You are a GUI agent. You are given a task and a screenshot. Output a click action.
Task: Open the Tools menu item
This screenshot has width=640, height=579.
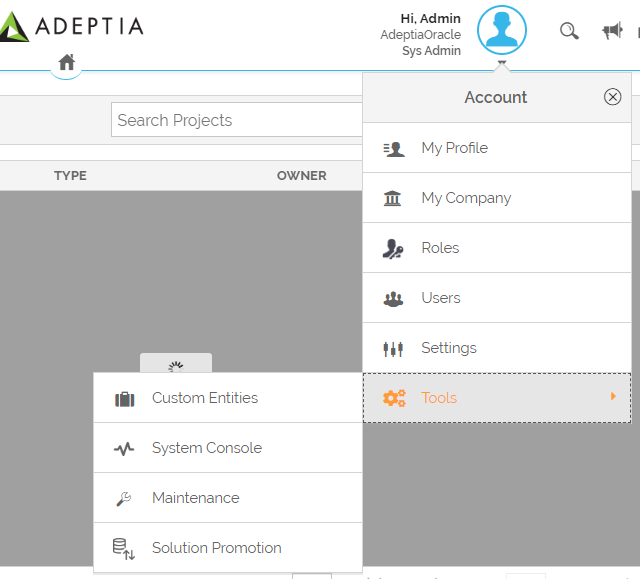(x=439, y=398)
